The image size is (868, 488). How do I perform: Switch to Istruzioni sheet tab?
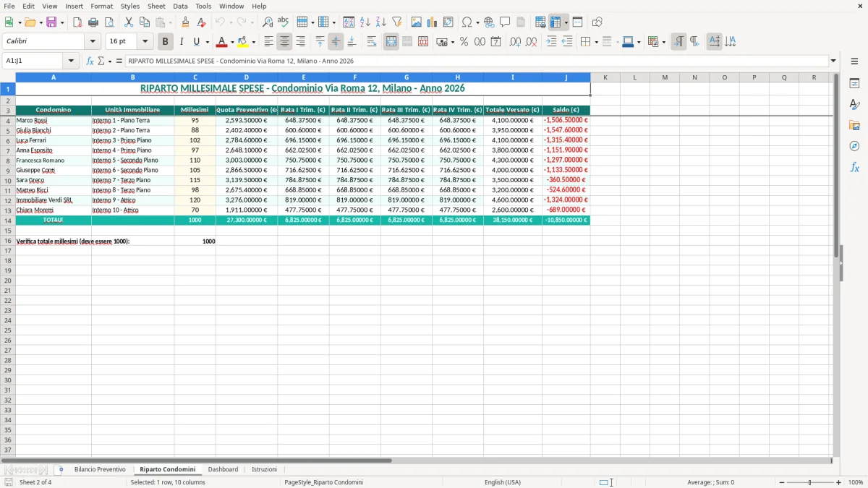point(264,470)
